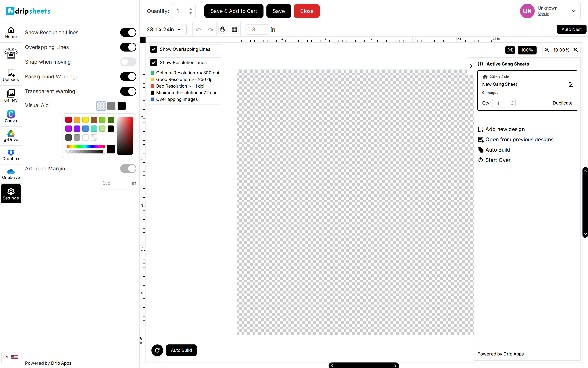Image resolution: width=588 pixels, height=368 pixels.
Task: Open the 23in x 24in size dropdown
Action: (164, 29)
